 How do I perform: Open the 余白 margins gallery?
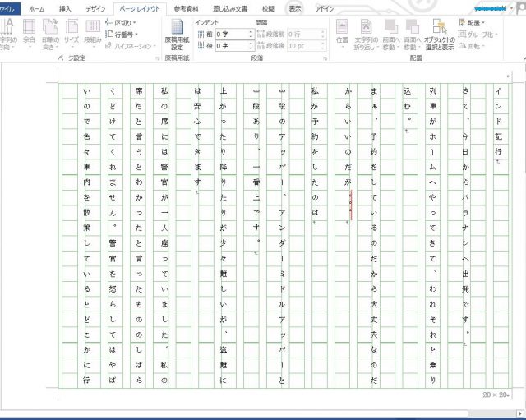(29, 33)
